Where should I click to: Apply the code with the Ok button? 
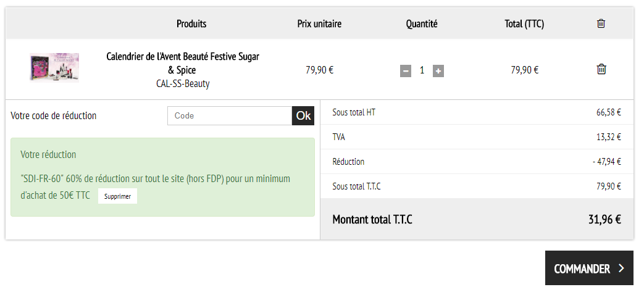tap(303, 116)
